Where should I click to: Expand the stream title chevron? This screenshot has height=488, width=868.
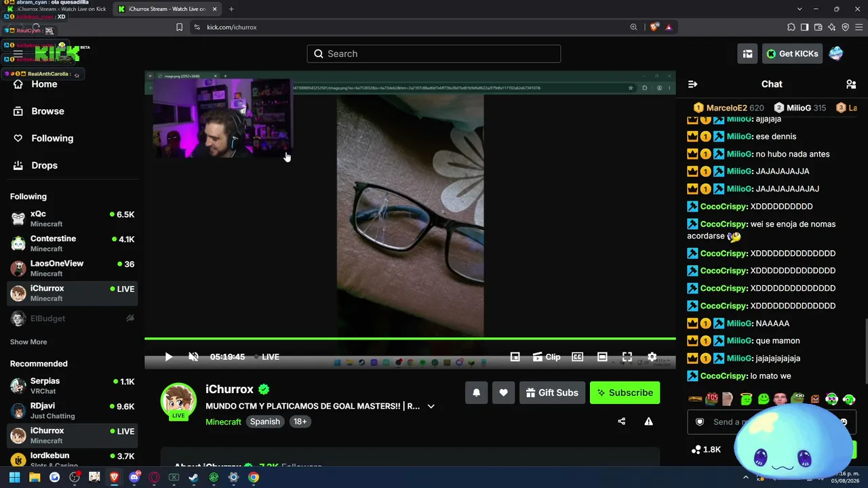[x=431, y=406]
